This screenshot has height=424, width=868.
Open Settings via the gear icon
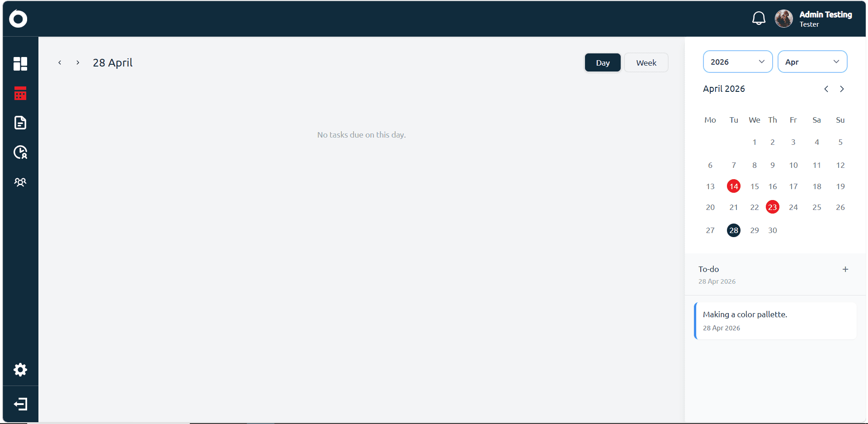20,370
